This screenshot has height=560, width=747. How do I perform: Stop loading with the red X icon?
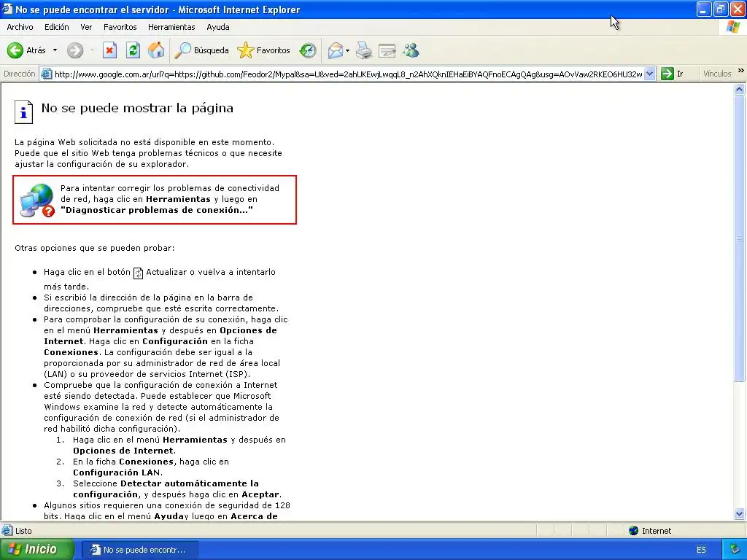(x=109, y=50)
